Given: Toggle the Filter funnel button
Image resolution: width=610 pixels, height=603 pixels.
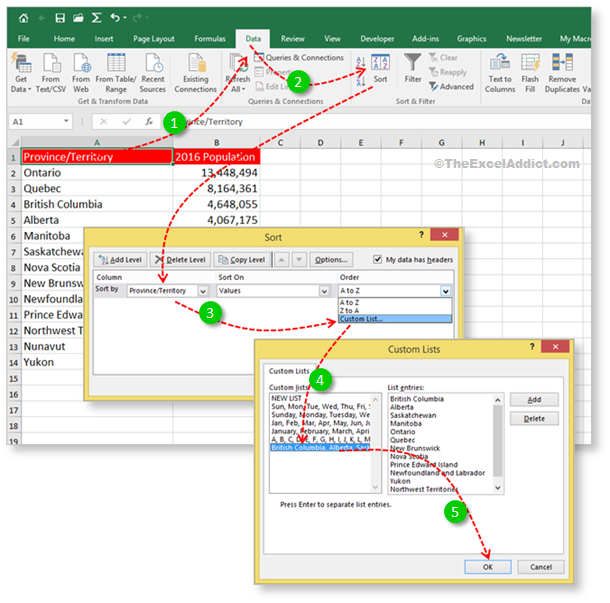Looking at the screenshot, I should point(413,68).
